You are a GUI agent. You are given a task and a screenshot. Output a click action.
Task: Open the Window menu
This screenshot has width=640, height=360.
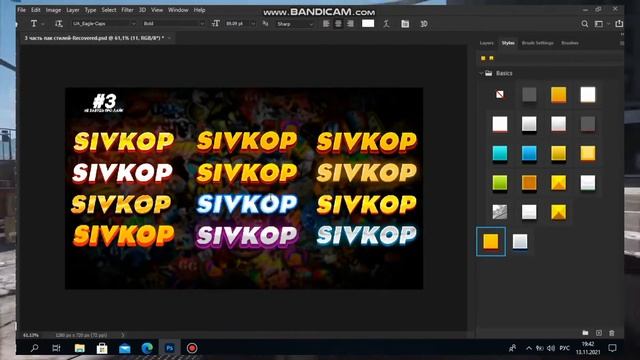(x=178, y=10)
